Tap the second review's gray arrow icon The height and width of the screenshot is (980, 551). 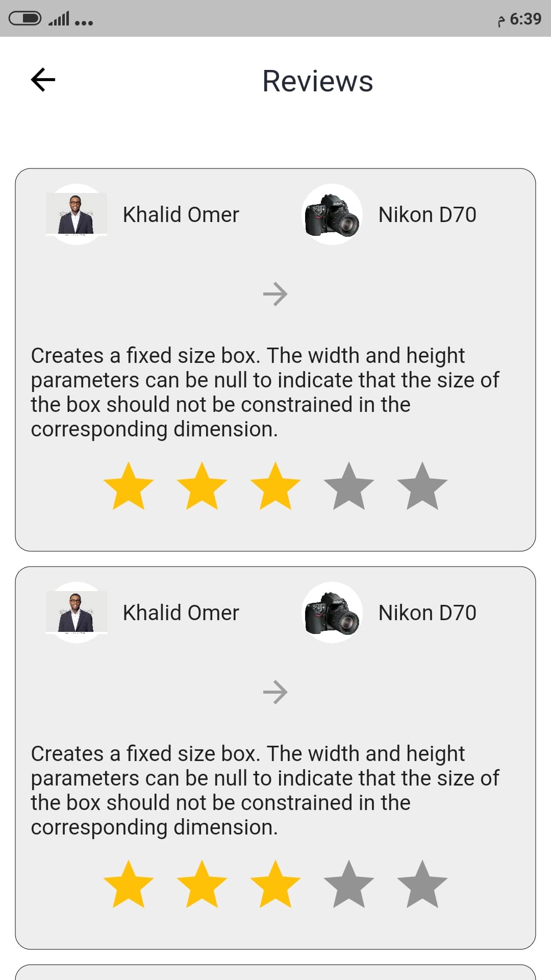point(275,692)
